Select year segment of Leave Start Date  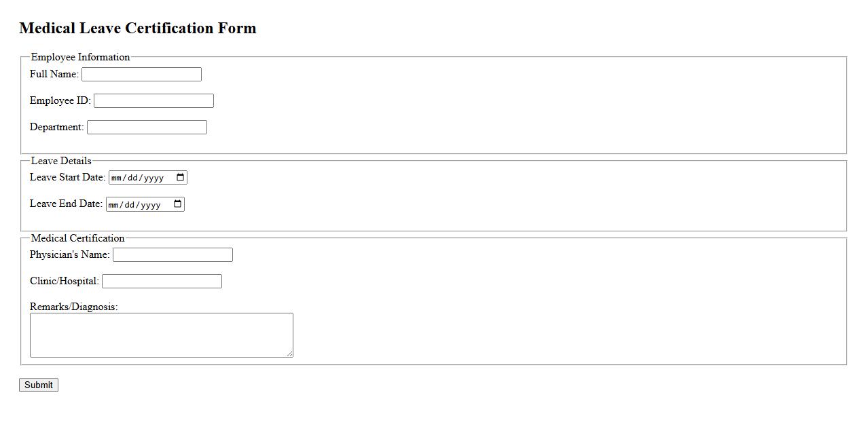tap(153, 178)
